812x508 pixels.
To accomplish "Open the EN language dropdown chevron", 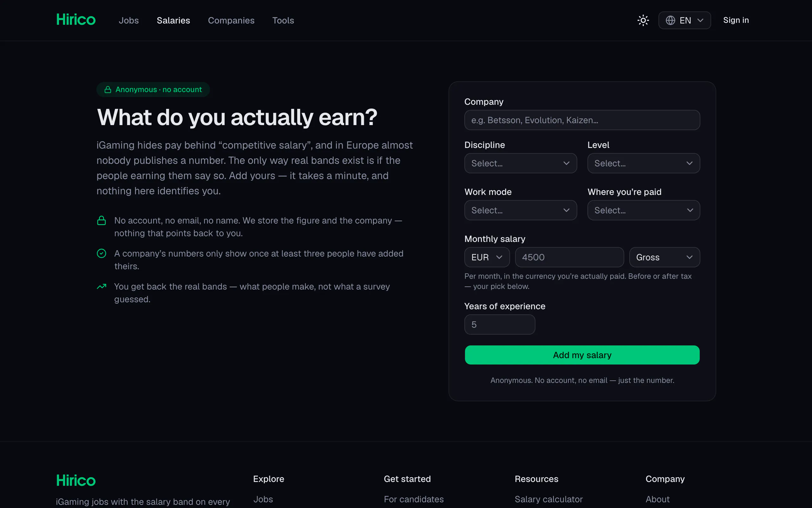I will tap(700, 21).
